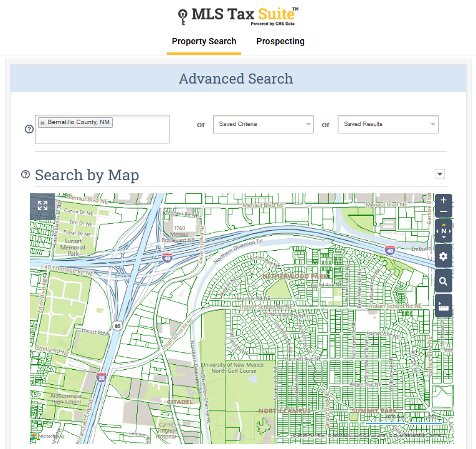Select the Property Search tab

coord(204,41)
